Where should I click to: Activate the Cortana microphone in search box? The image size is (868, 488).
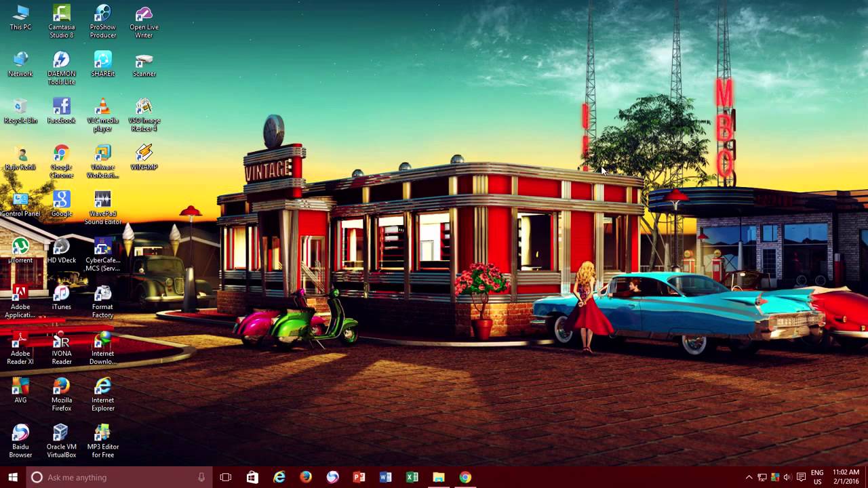point(201,477)
